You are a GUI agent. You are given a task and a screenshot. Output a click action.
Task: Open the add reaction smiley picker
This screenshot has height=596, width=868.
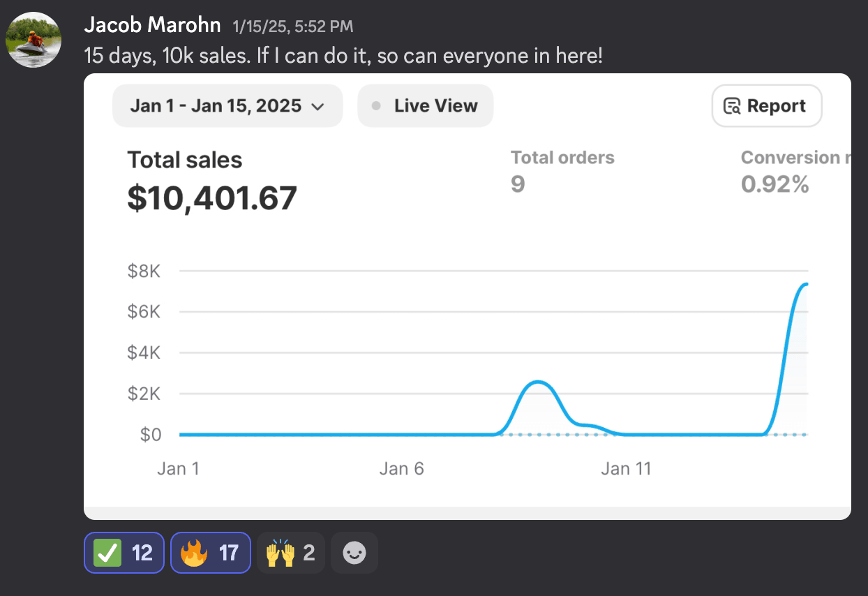click(354, 553)
